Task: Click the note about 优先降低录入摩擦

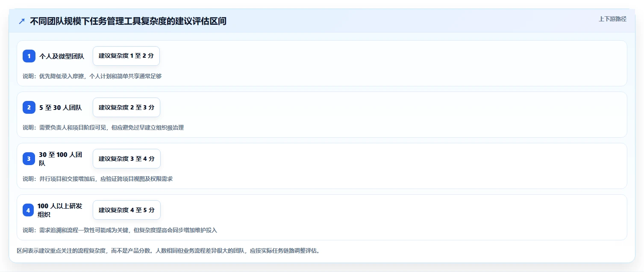Action: pyautogui.click(x=92, y=76)
